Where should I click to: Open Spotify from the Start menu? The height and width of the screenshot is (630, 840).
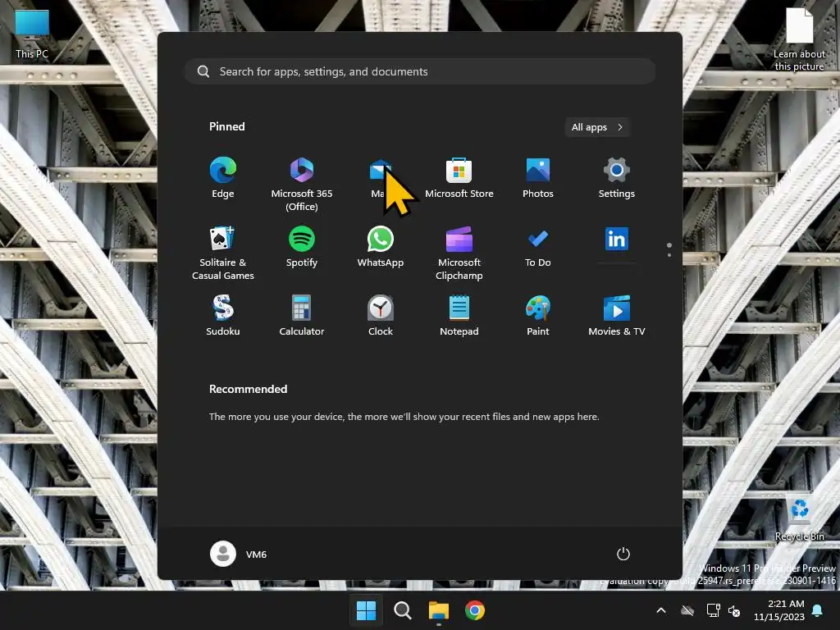[x=302, y=247]
